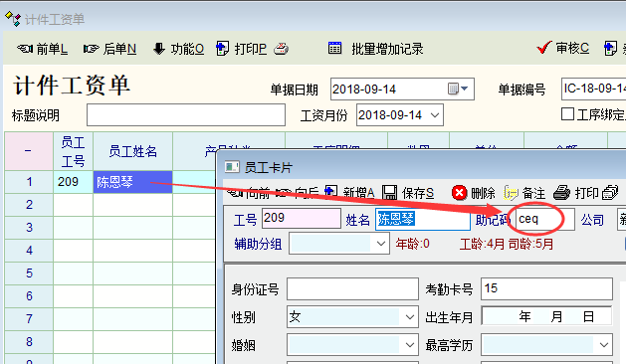The width and height of the screenshot is (626, 364).
Task: Click the 标题说明 text field
Action: pyautogui.click(x=186, y=115)
